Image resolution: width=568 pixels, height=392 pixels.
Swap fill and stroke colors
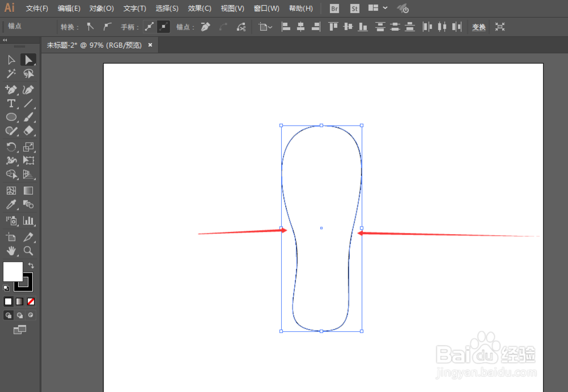(31, 265)
